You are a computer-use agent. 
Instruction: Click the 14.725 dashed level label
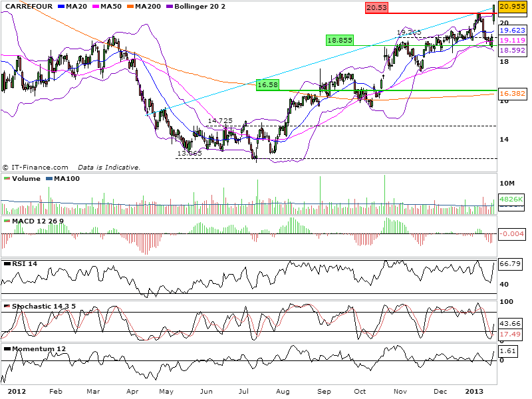220,121
